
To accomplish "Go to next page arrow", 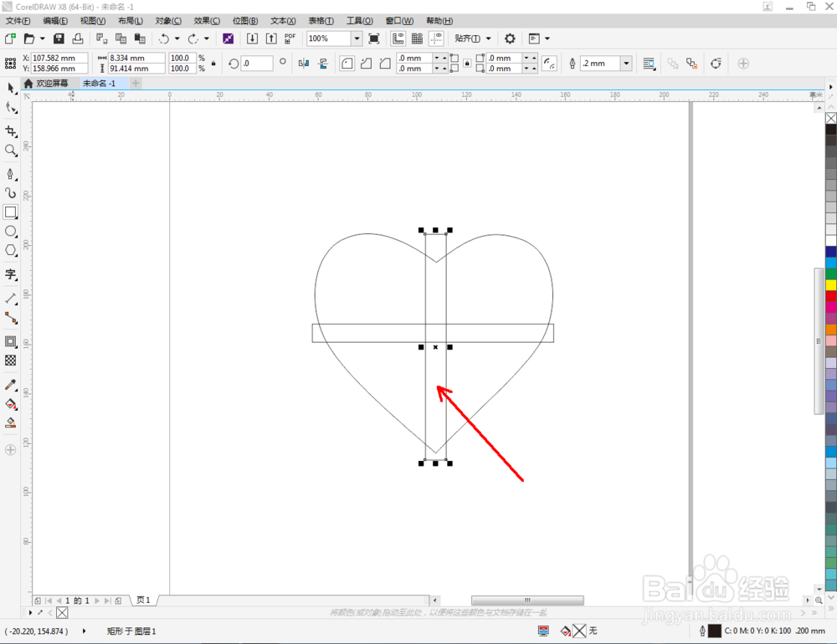I will 97,601.
